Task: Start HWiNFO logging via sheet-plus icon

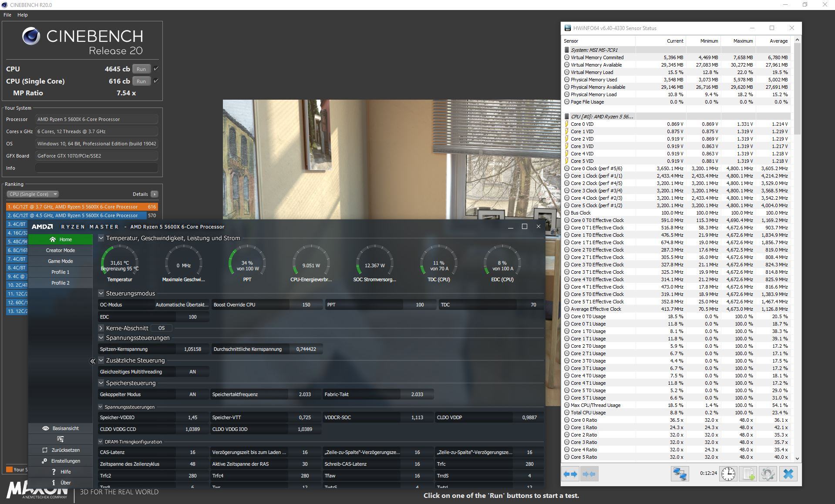Action: click(x=748, y=474)
